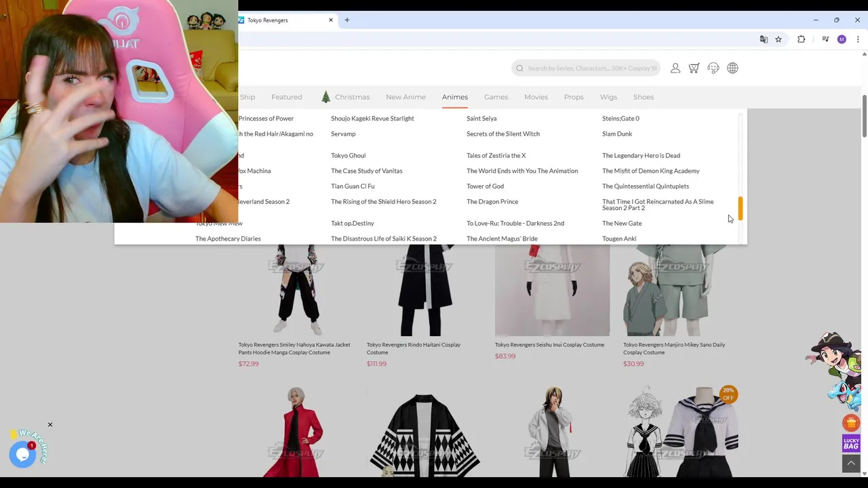
Task: Open the browser extensions puzzle icon
Action: tap(801, 39)
